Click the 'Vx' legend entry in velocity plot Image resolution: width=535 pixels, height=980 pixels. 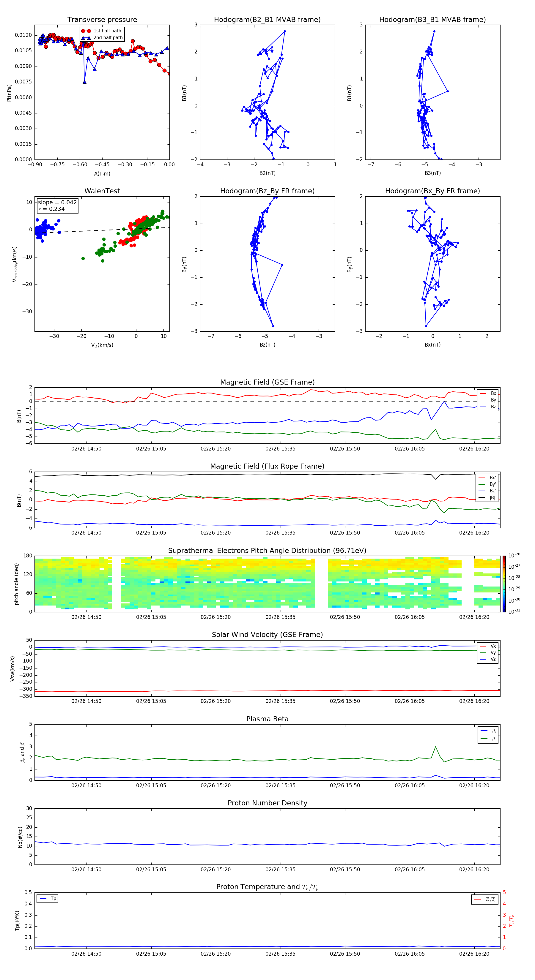(488, 646)
